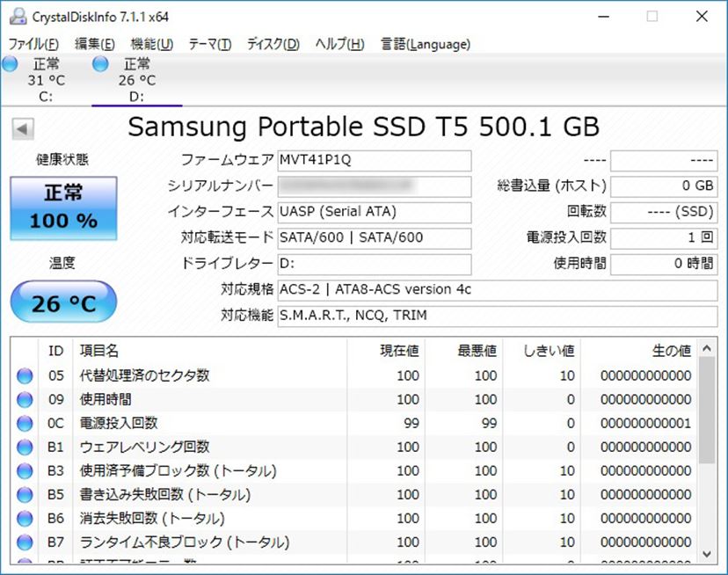Open the 機能(U) menu
This screenshot has height=575, width=728.
(x=152, y=44)
